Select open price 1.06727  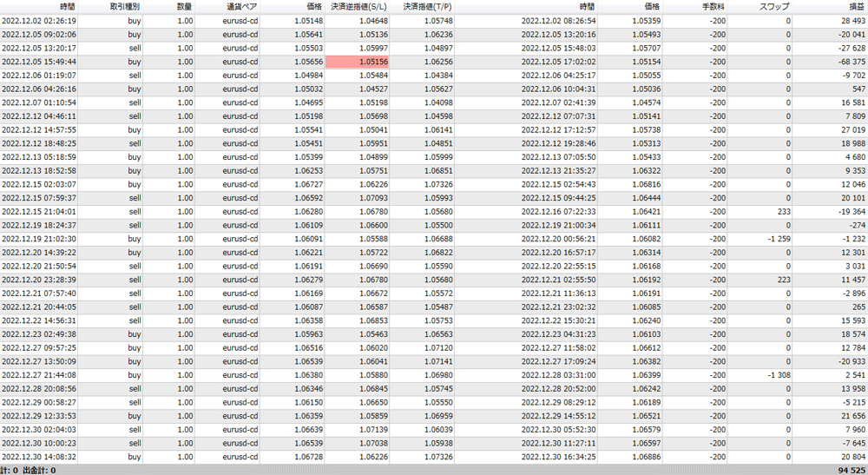[x=308, y=184]
